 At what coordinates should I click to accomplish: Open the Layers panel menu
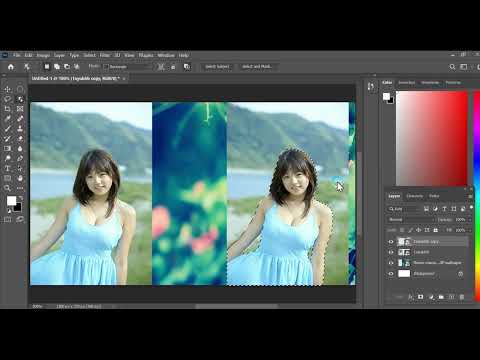471,196
